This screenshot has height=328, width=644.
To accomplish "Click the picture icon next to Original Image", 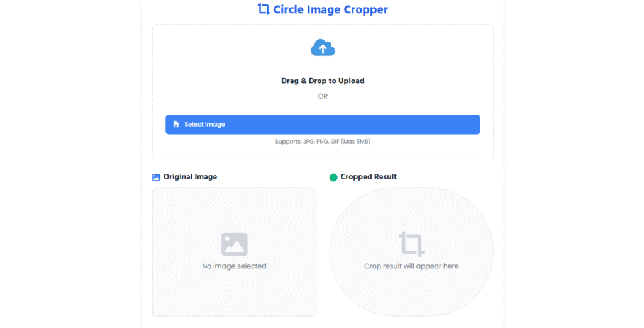I will tap(157, 178).
